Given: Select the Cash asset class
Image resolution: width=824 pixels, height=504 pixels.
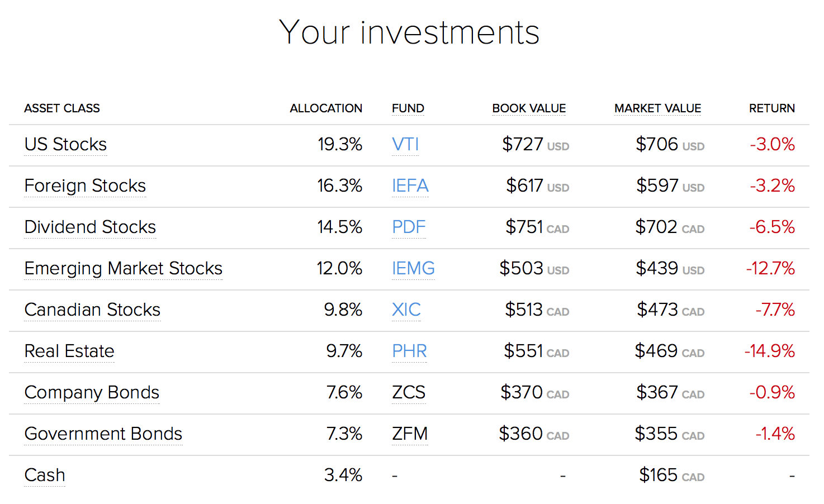Looking at the screenshot, I should pos(45,475).
